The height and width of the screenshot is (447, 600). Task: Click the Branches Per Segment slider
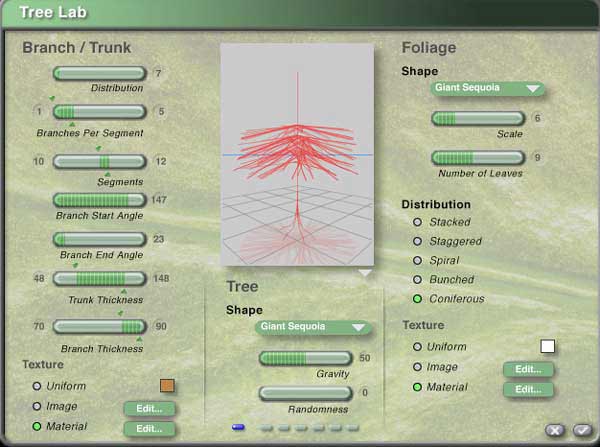point(99,112)
